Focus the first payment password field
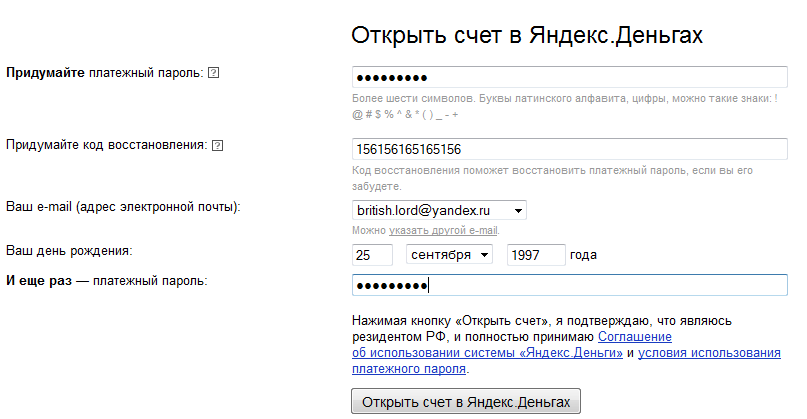The height and width of the screenshot is (419, 807). [x=570, y=77]
